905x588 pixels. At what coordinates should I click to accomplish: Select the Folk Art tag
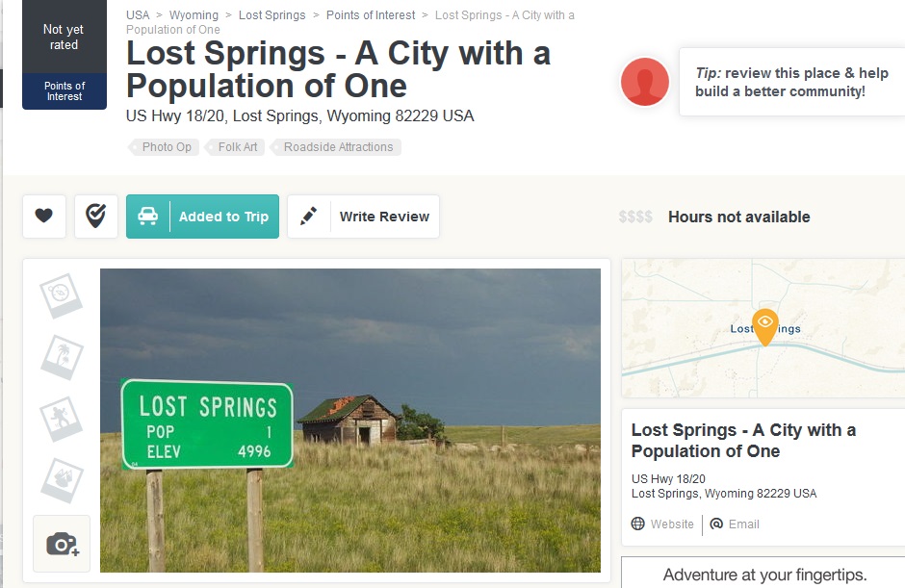point(237,147)
